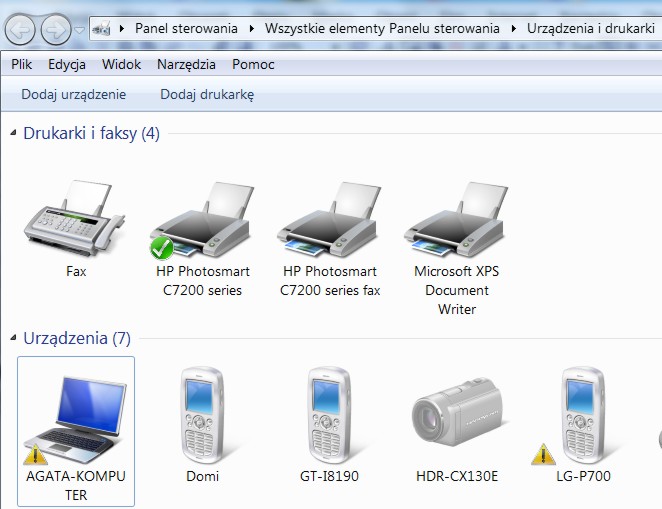Click the GT-I8190 label text
The width and height of the screenshot is (662, 509).
click(x=329, y=476)
